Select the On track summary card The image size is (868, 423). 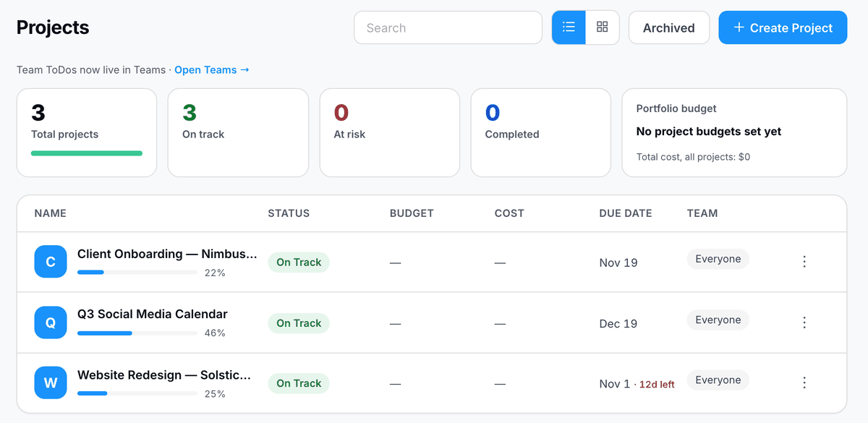tap(238, 132)
